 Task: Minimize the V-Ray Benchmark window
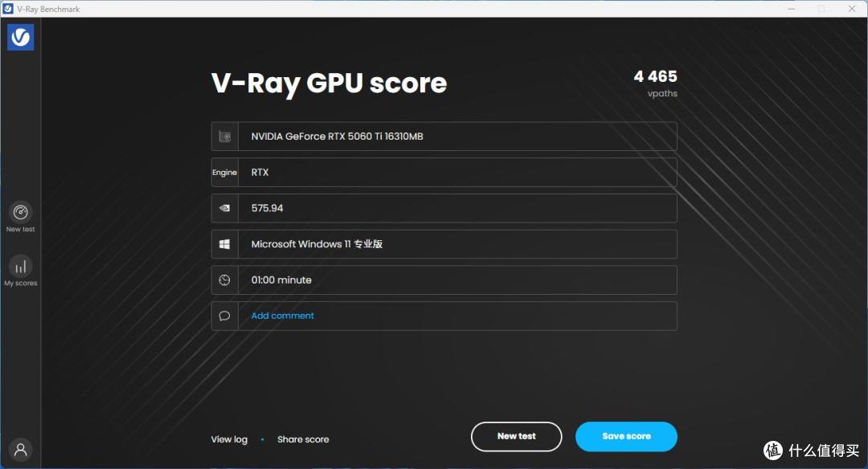[x=792, y=9]
